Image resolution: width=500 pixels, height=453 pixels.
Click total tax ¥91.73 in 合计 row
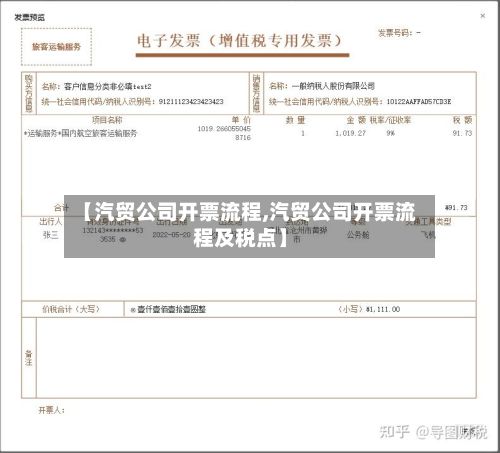click(x=456, y=208)
